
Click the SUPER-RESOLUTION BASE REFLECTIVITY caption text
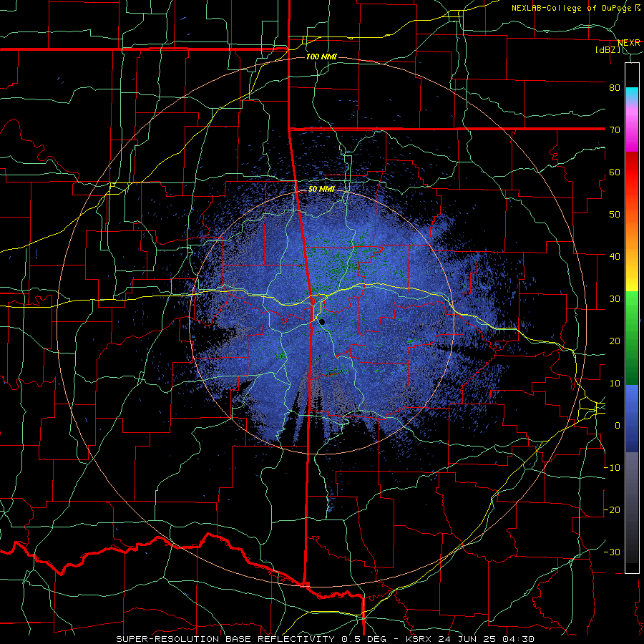pyautogui.click(x=225, y=639)
